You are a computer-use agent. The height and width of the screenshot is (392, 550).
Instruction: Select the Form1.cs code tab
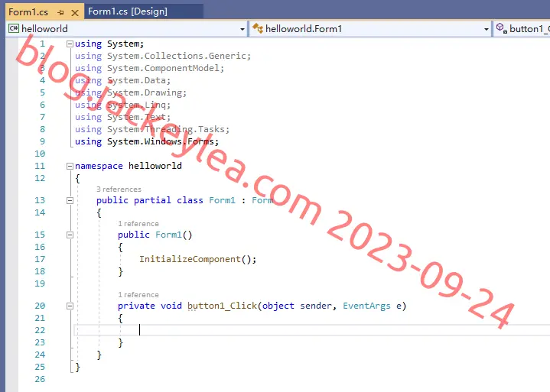[28, 12]
